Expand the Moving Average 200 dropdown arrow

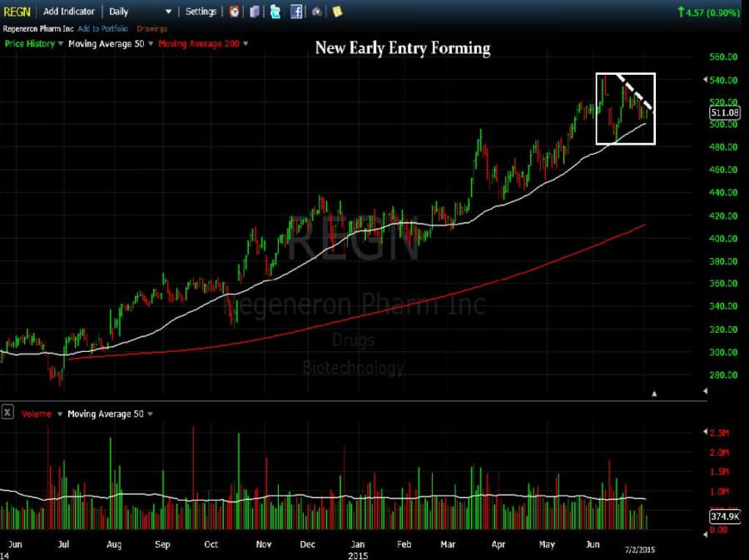246,43
